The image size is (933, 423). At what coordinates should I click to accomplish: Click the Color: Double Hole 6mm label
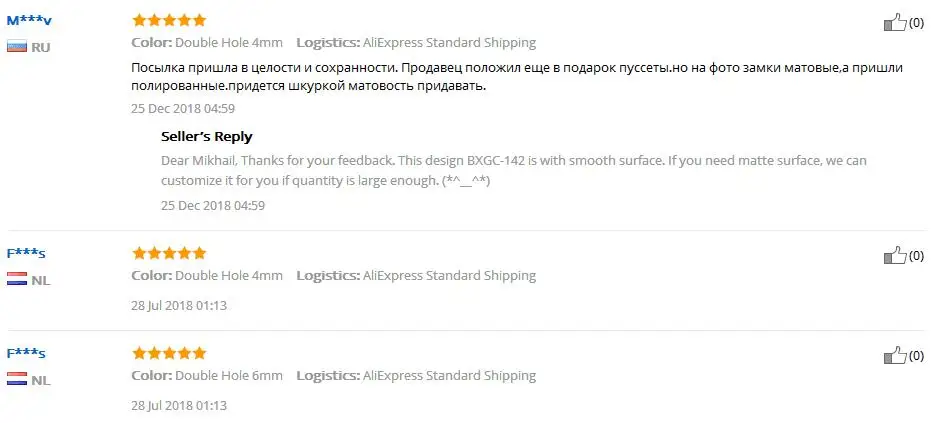(x=207, y=376)
